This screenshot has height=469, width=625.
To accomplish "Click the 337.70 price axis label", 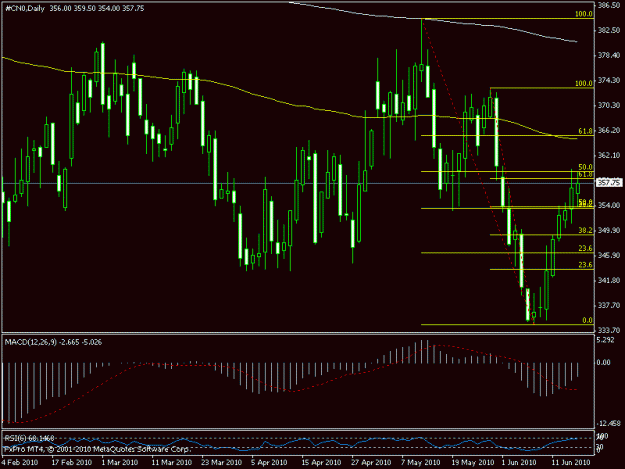I will (609, 305).
